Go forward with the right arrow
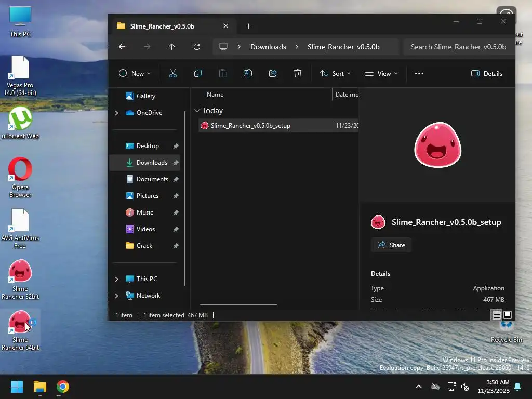Image resolution: width=532 pixels, height=399 pixels. click(147, 47)
